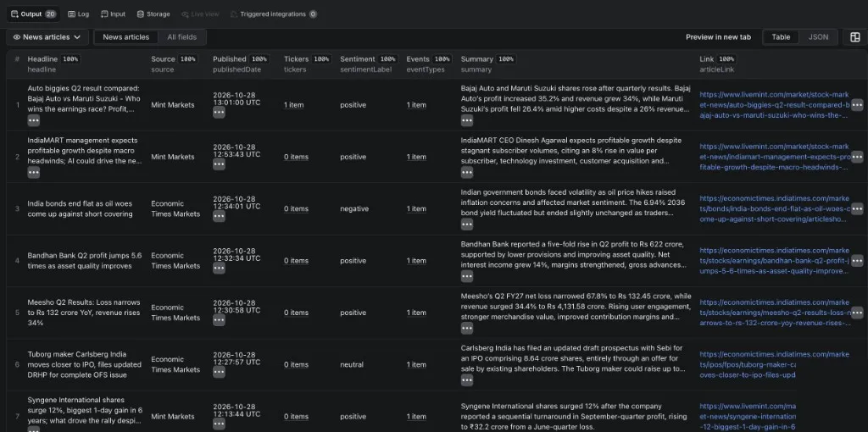Select the News articles field set
Image resolution: width=868 pixels, height=432 pixels.
(125, 37)
